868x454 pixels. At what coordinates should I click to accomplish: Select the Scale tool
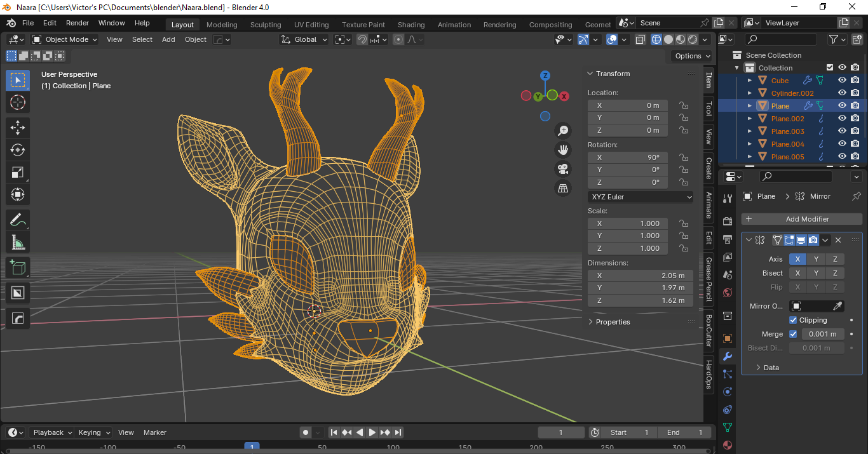(x=18, y=172)
